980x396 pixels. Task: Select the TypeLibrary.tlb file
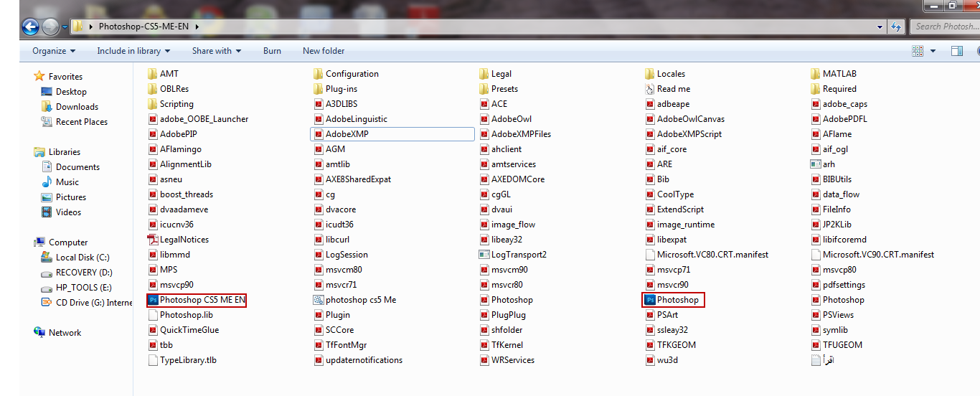click(x=182, y=360)
